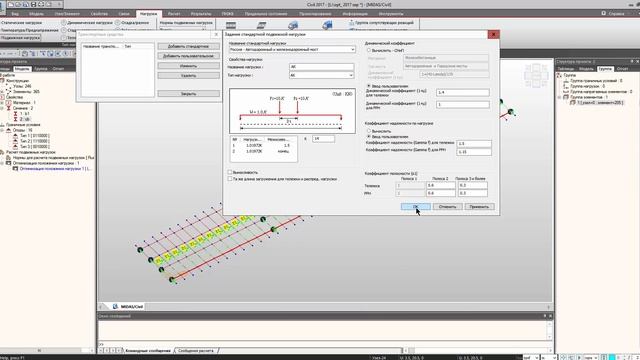Click РРН Полоса 3 и более field
The width and height of the screenshot is (640, 360).
472,193
